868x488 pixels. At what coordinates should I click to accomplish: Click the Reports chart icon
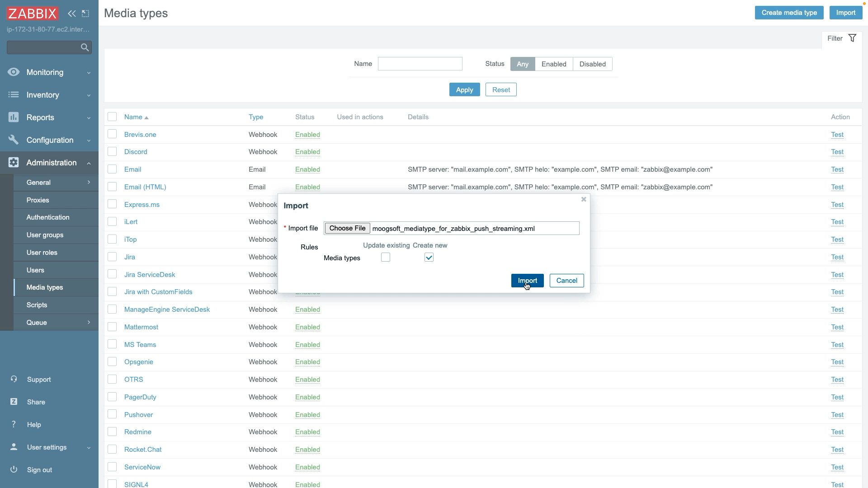pyautogui.click(x=14, y=117)
